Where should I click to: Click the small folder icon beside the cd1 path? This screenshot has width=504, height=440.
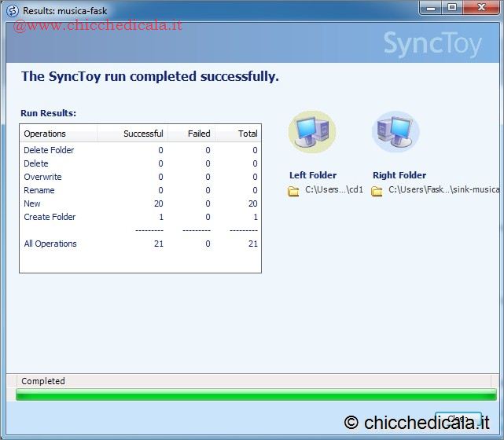point(294,191)
